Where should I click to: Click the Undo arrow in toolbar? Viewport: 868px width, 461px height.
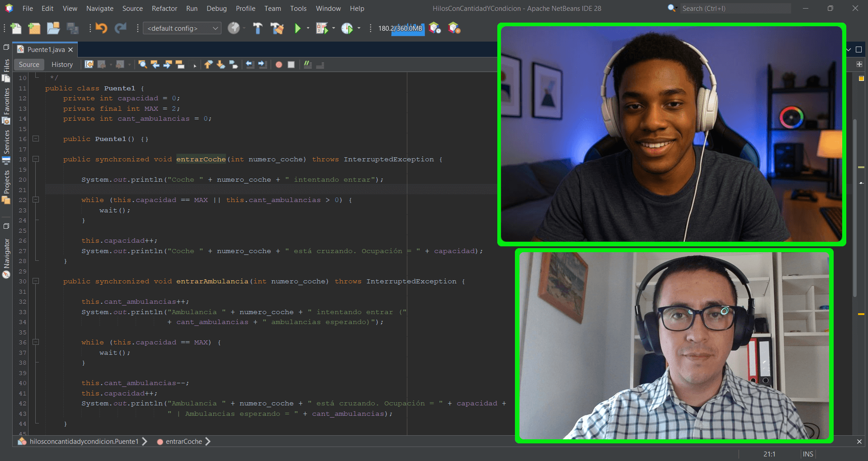[x=101, y=28]
